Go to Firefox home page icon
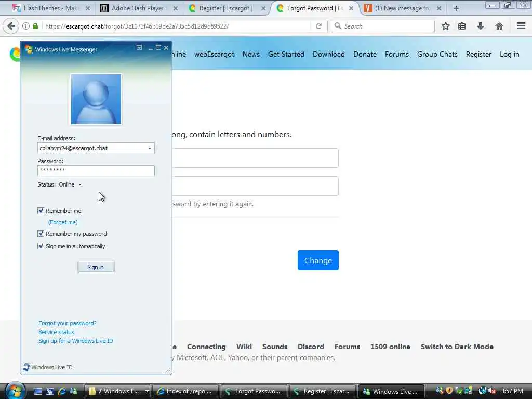The height and width of the screenshot is (399, 532). pyautogui.click(x=499, y=26)
